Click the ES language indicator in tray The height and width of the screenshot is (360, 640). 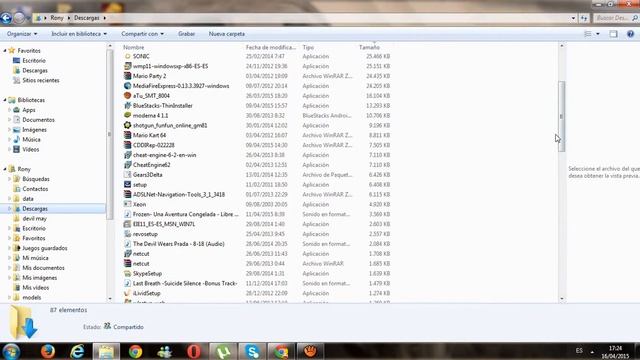[579, 350]
